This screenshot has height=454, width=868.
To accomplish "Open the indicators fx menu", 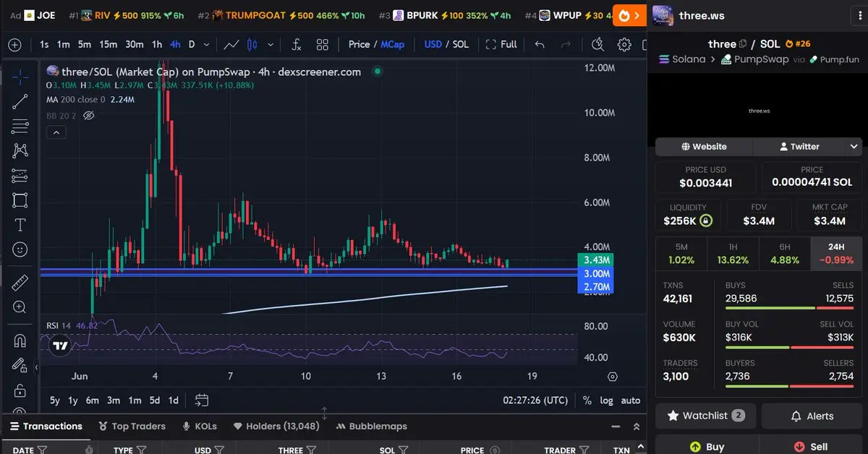I will coord(296,45).
